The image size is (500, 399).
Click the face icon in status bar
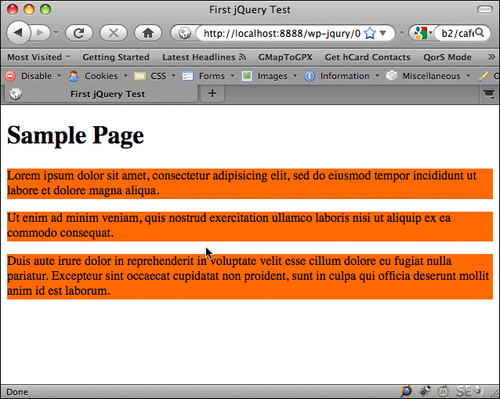[443, 391]
